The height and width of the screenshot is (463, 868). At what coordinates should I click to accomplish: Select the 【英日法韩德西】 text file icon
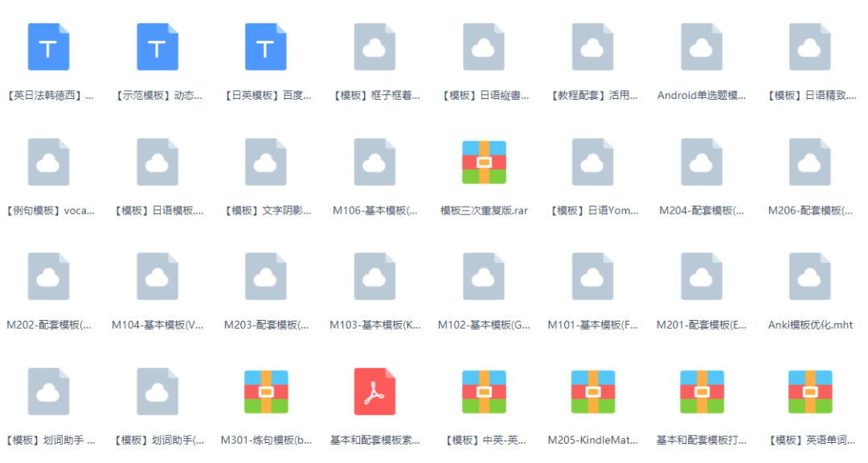49,47
